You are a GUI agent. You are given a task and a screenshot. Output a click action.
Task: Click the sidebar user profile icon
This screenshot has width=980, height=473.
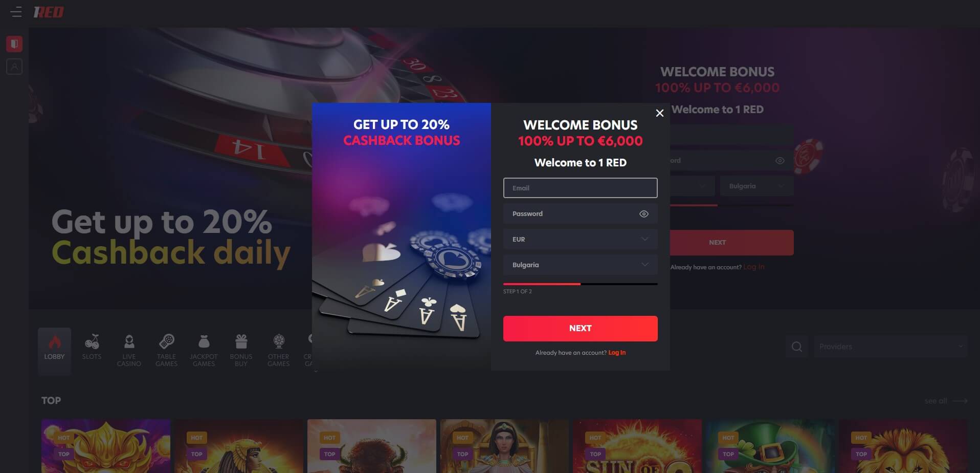tap(14, 67)
